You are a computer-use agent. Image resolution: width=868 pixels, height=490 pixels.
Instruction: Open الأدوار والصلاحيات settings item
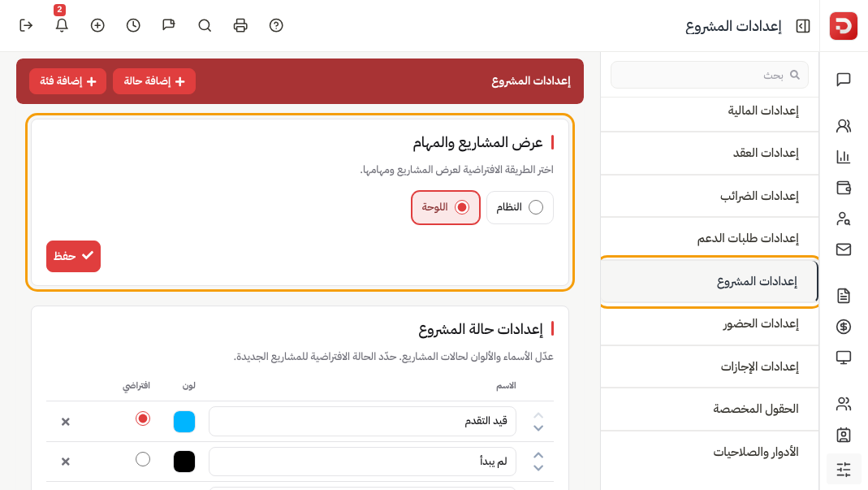(709, 452)
